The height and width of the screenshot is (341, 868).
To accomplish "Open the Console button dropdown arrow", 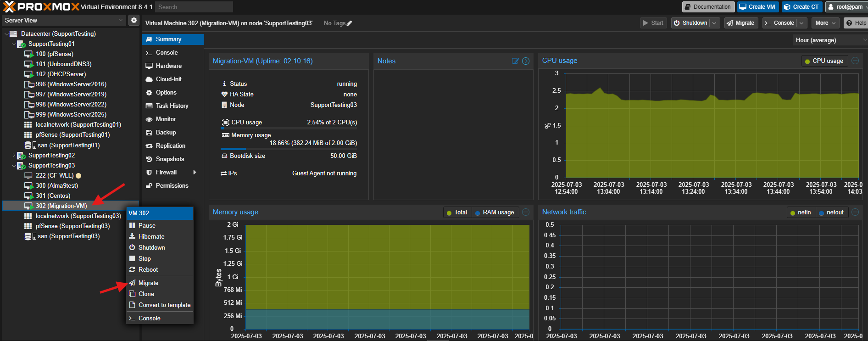I will [801, 23].
